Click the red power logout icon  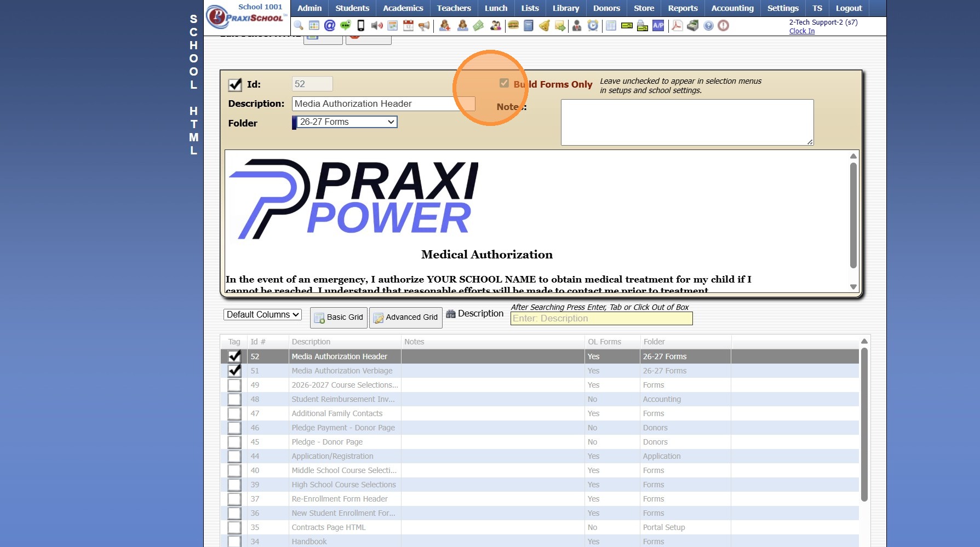tap(724, 26)
